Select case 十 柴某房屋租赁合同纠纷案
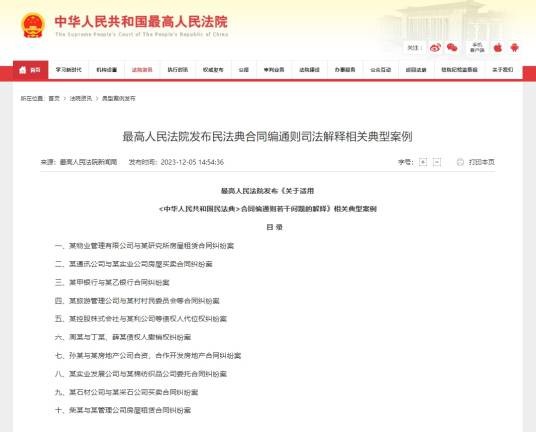Viewport: 536px width, 432px height. click(x=123, y=410)
